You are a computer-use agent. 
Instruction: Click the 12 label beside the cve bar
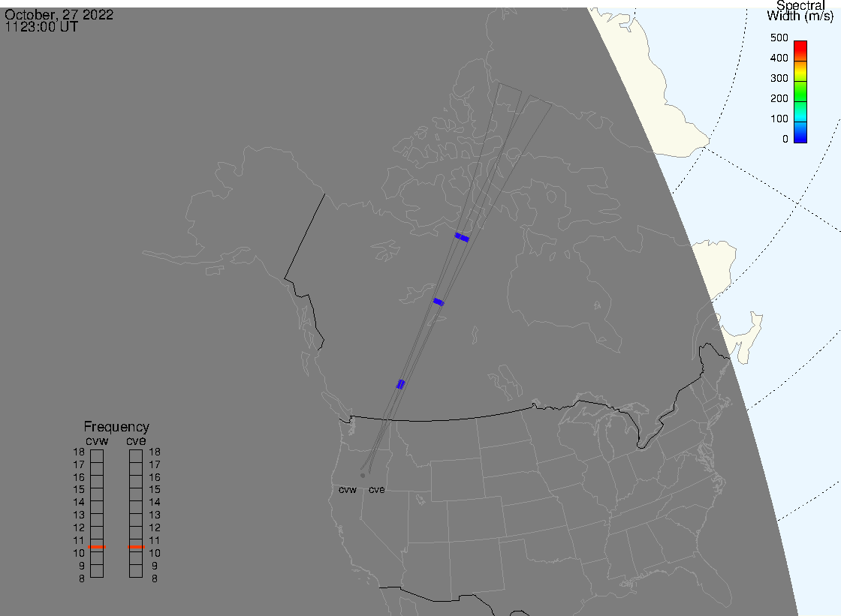(x=155, y=528)
